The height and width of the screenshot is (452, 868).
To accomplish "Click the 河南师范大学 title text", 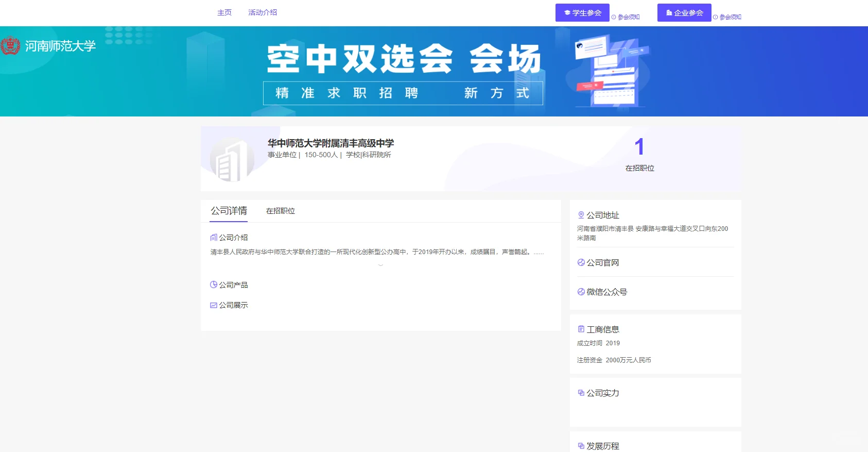I will tap(61, 46).
